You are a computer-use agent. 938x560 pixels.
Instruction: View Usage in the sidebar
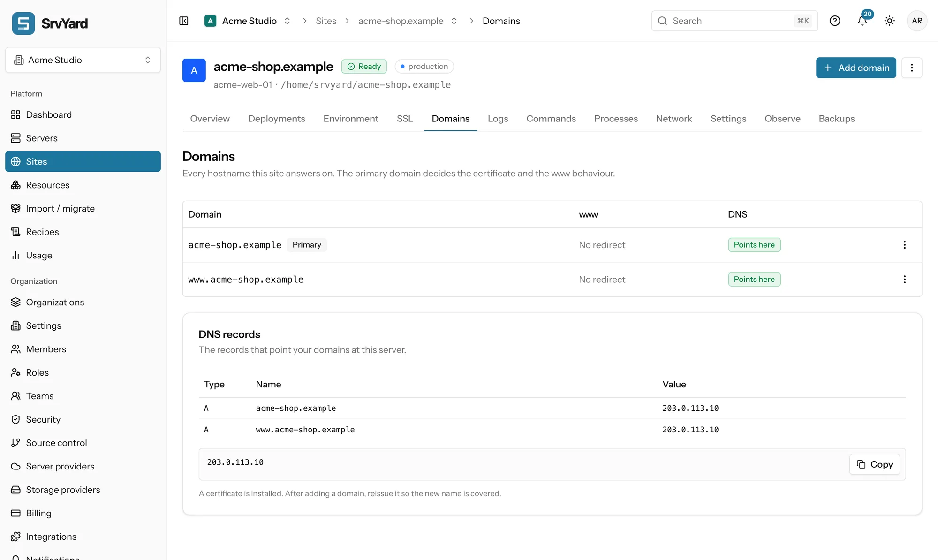tap(83, 256)
